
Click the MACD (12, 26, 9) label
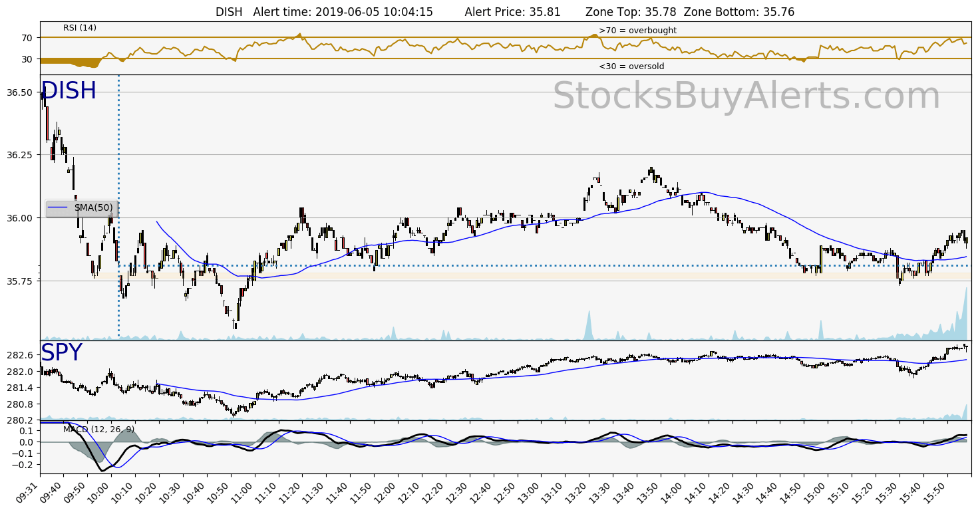coord(98,429)
